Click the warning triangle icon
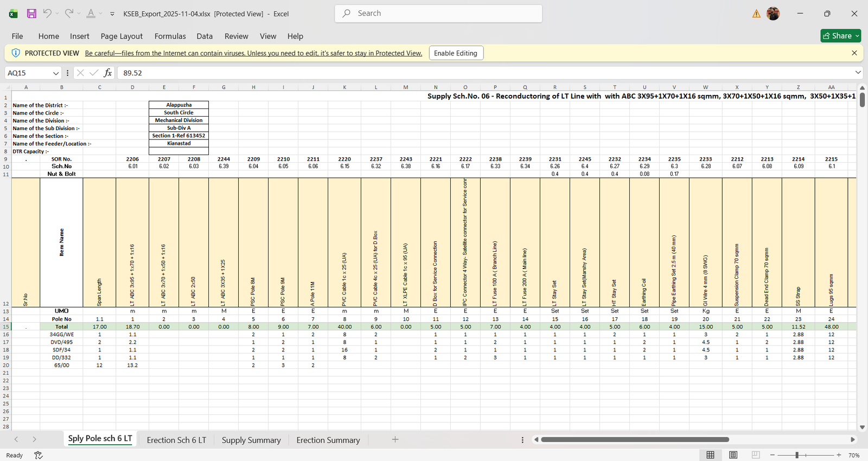 pos(756,14)
